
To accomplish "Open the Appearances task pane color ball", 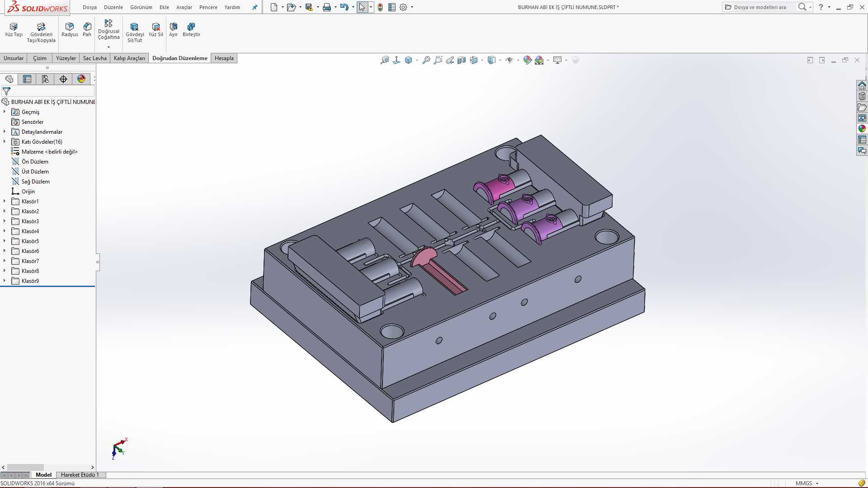I will point(862,129).
